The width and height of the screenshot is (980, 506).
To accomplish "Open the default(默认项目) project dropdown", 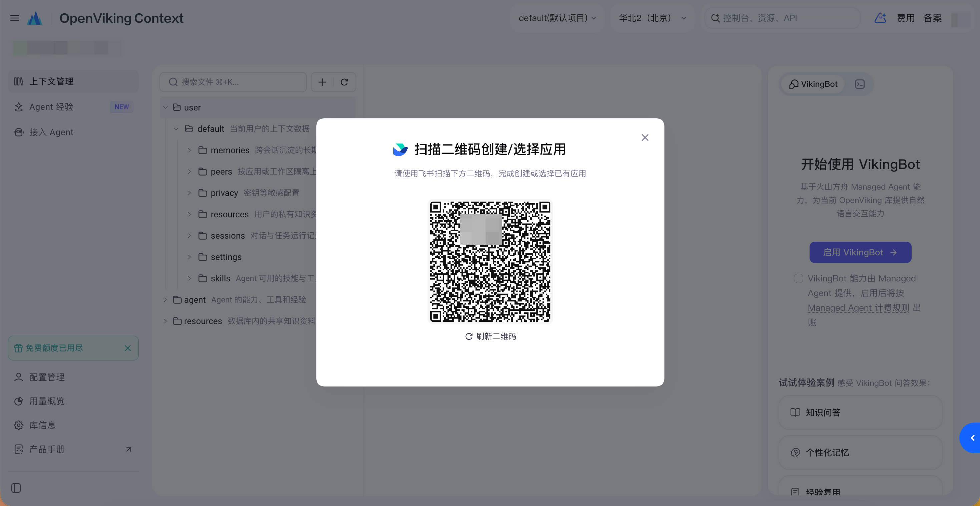I will point(557,18).
